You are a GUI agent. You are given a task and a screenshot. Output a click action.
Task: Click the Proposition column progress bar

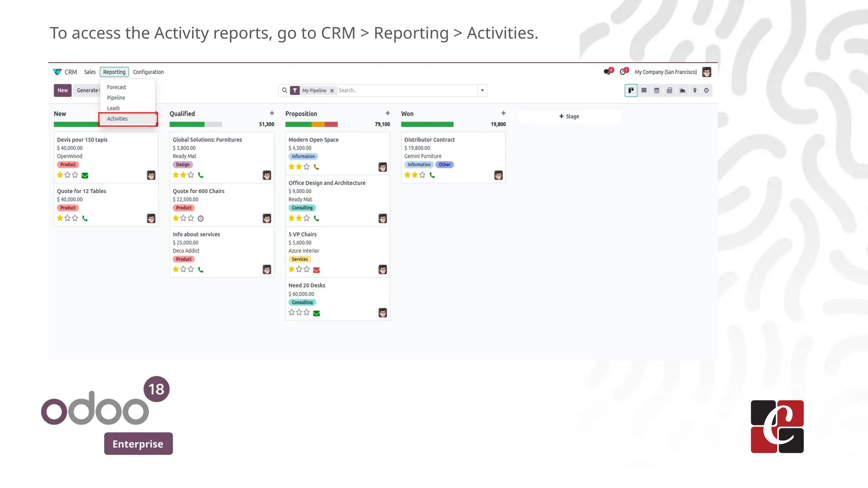[312, 125]
